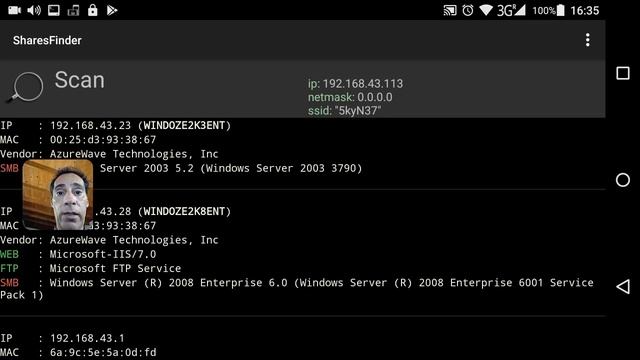Tap the battery 100% indicator
The image size is (640, 360).
coord(549,11)
